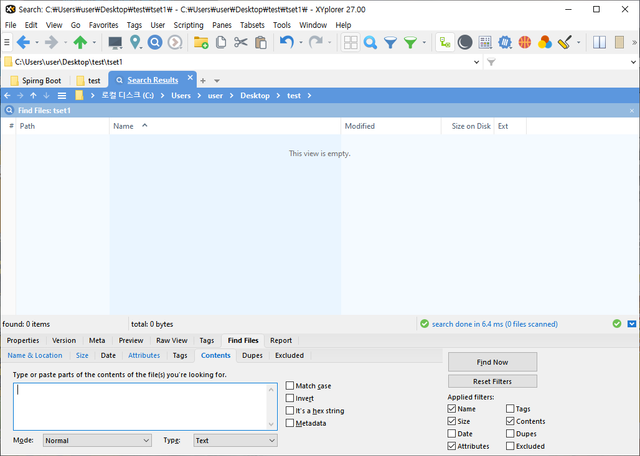Uncheck the Attributes applied filter
Viewport: 640px width, 456px height.
451,446
